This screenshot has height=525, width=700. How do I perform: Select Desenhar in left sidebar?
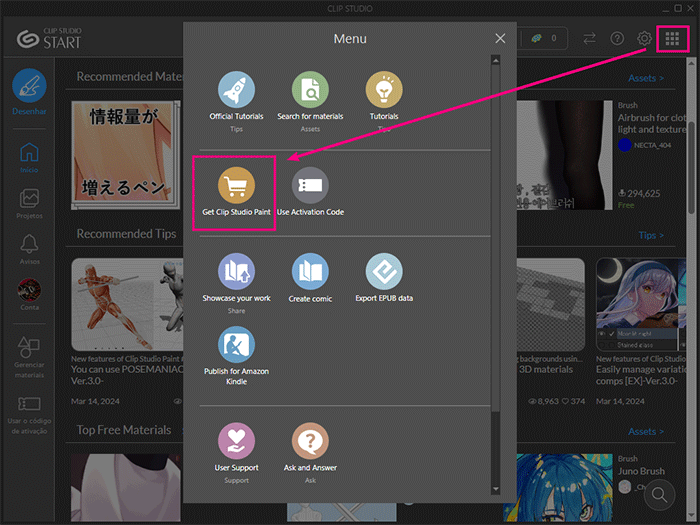click(x=29, y=92)
